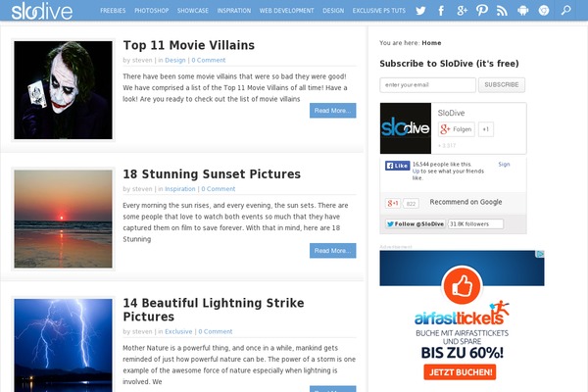Image resolution: width=588 pixels, height=392 pixels.
Task: Click Read More for Sunset Pictures post
Action: [332, 251]
